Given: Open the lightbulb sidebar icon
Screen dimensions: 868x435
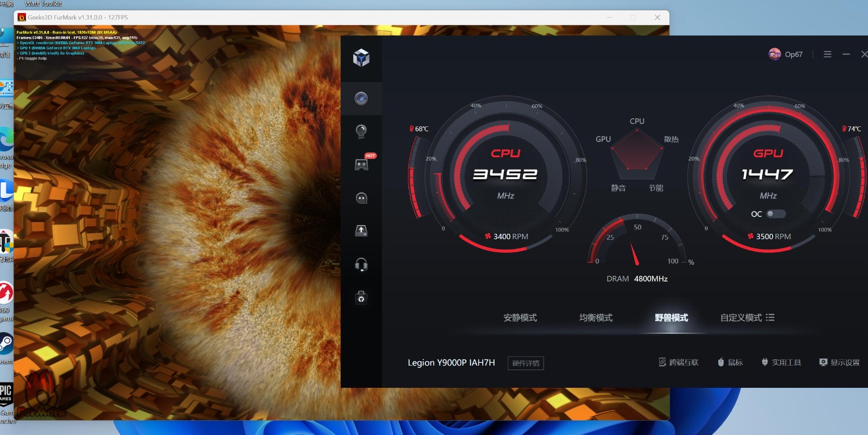Looking at the screenshot, I should coord(361,131).
